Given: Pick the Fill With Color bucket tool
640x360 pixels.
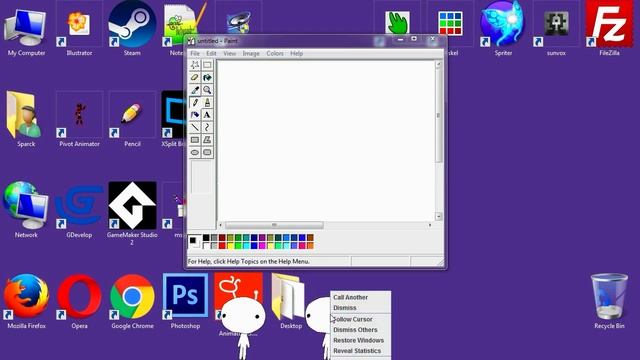Looking at the screenshot, I should click(x=207, y=78).
